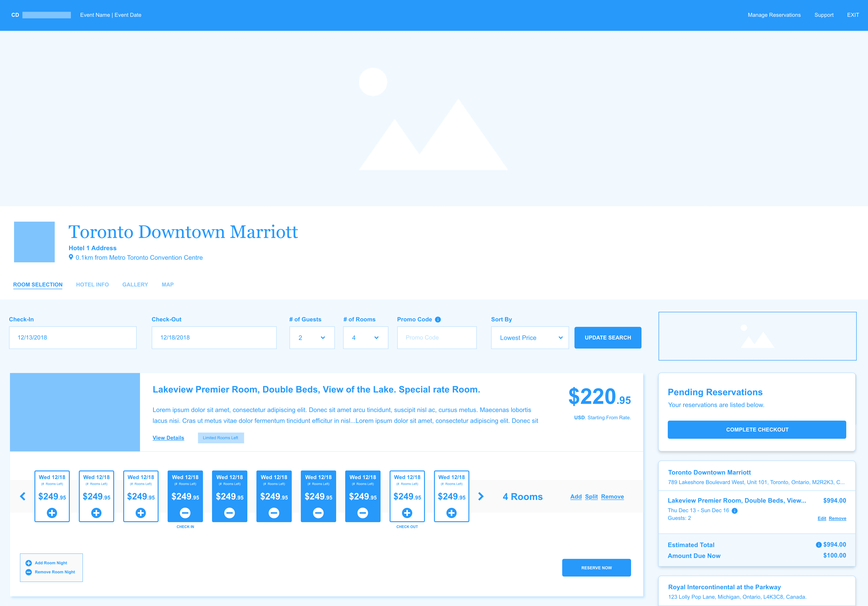Open the View Details link
The height and width of the screenshot is (606, 868).
[168, 438]
